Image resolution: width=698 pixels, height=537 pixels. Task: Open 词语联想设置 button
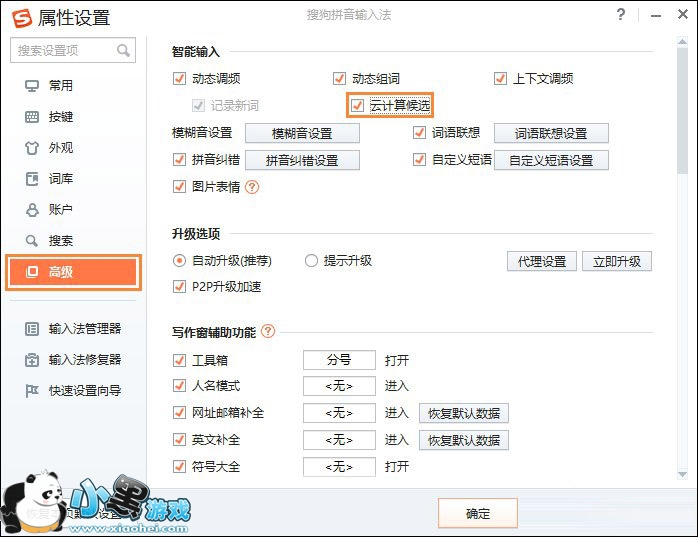click(x=551, y=133)
